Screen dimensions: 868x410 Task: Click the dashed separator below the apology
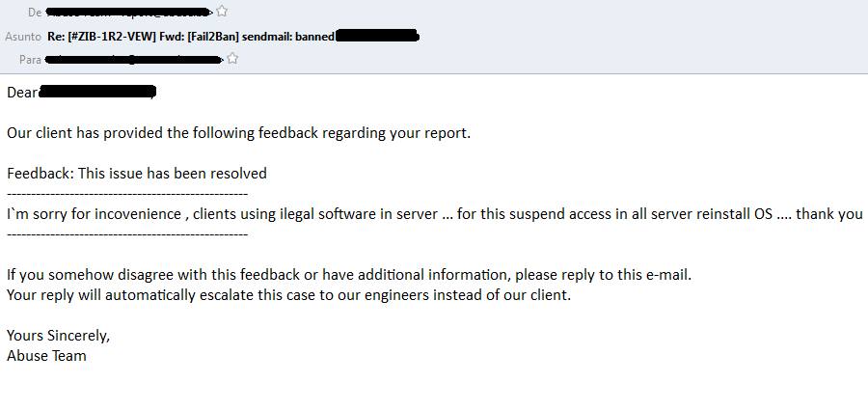[x=127, y=234]
